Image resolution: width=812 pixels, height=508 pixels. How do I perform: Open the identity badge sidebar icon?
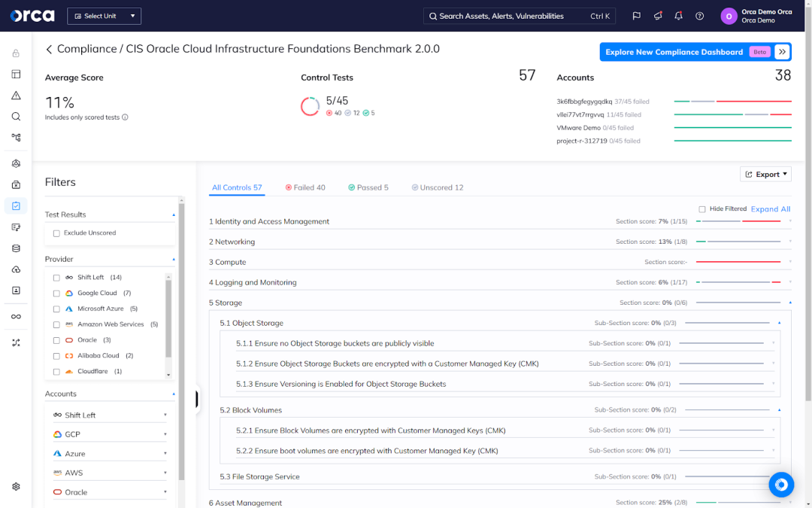(x=16, y=291)
